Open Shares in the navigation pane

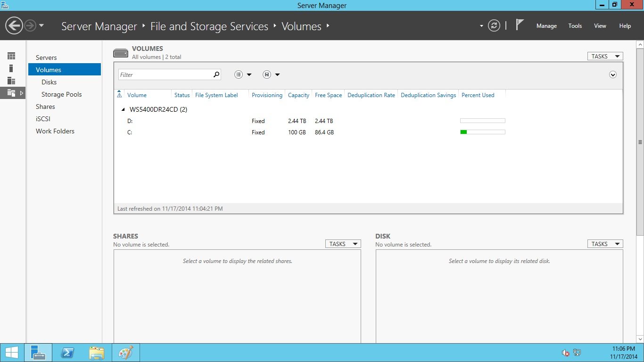pos(45,107)
